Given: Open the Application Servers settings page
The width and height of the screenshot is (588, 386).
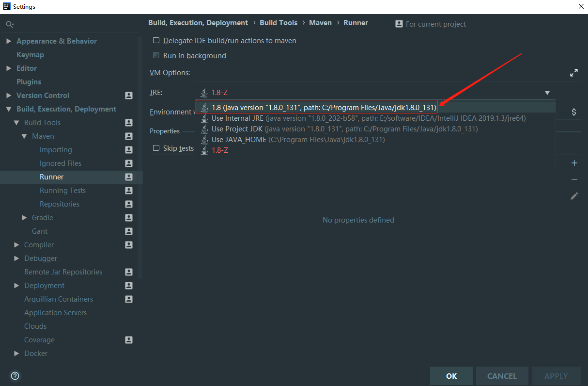Looking at the screenshot, I should [x=56, y=313].
